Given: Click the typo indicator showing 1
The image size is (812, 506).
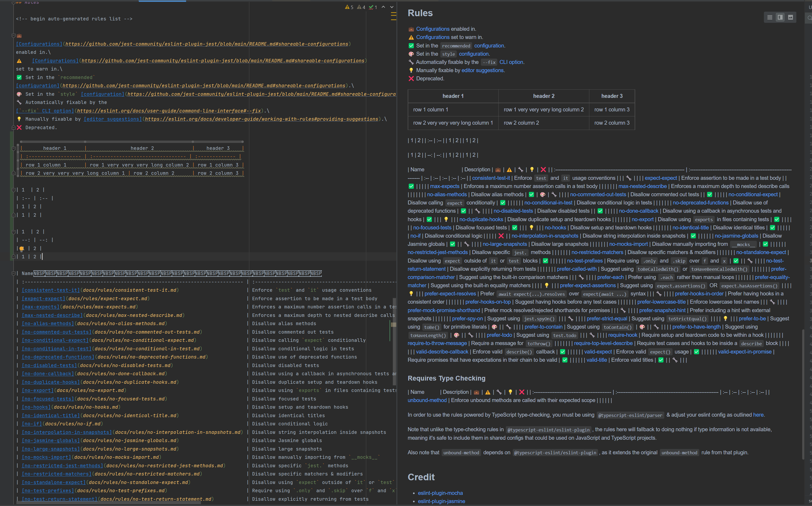Looking at the screenshot, I should pos(373,7).
